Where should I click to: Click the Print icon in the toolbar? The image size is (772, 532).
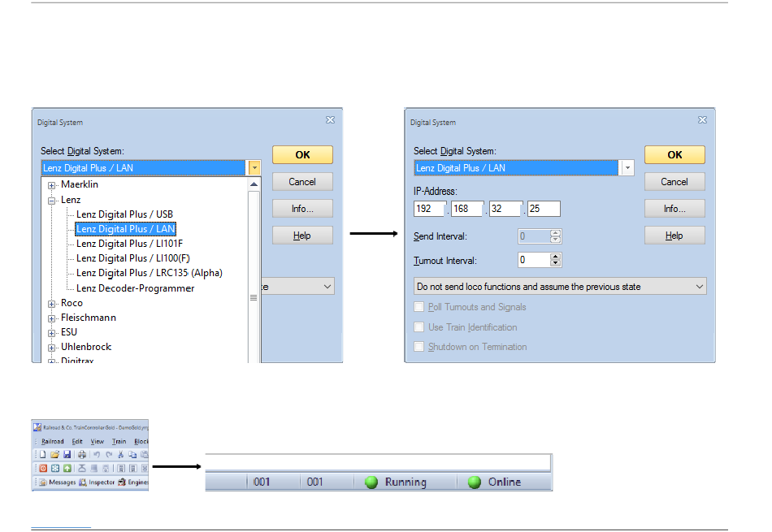(x=82, y=455)
